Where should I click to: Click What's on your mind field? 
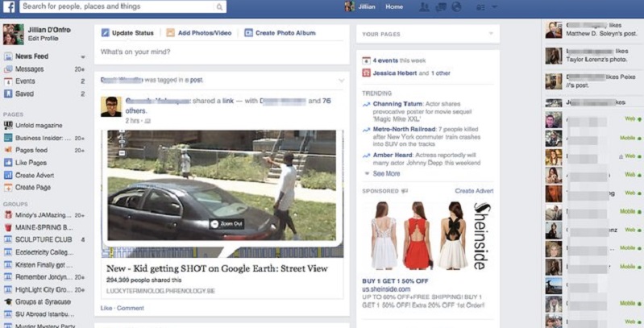tap(222, 52)
